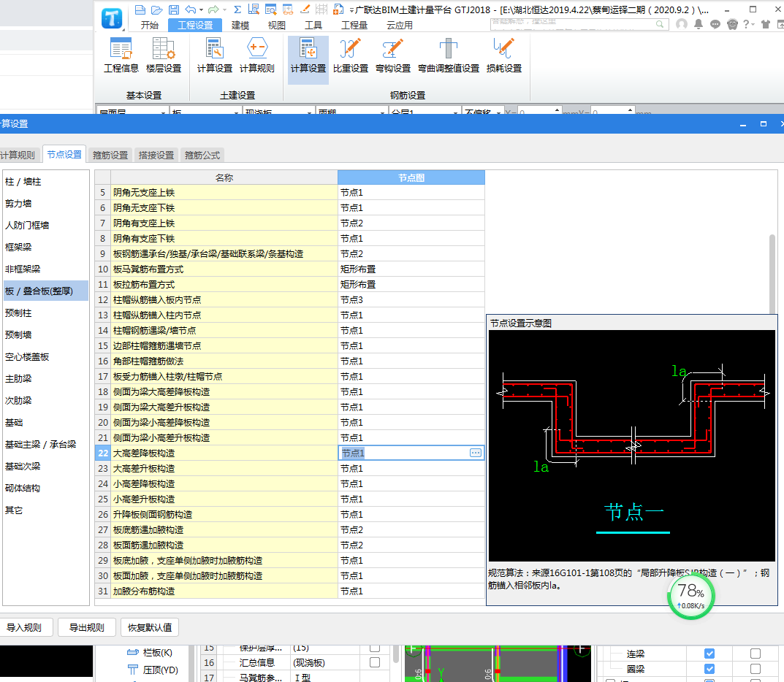Click 恢复默认值 button
Viewport: 784px width, 682px height.
click(x=150, y=627)
